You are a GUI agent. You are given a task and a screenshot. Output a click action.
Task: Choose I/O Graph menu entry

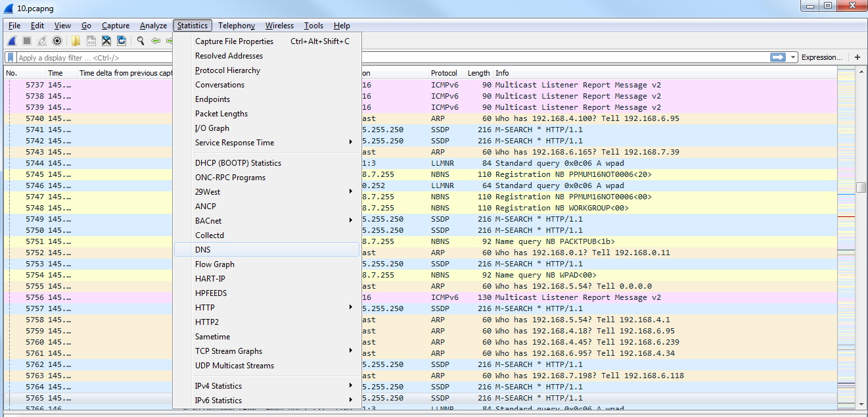[x=212, y=128]
